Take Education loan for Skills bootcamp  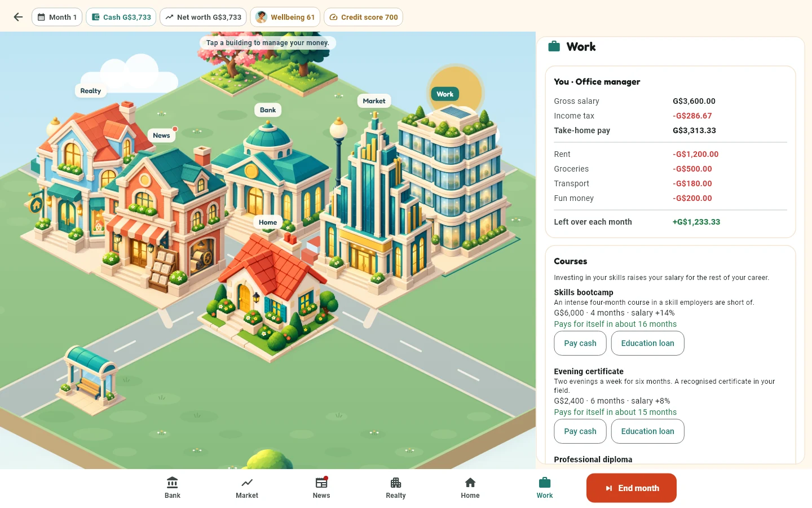pos(647,343)
